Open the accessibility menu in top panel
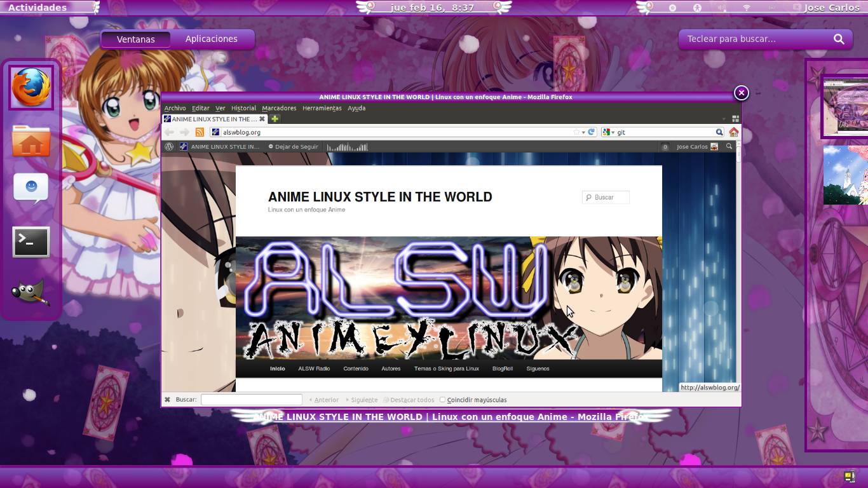Image resolution: width=868 pixels, height=488 pixels. pos(697,8)
